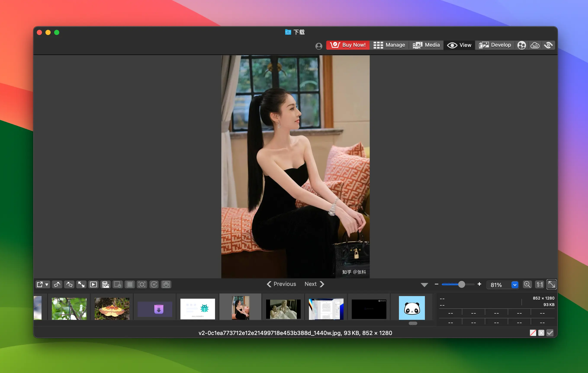
Task: Switch to Manage mode
Action: pyautogui.click(x=389, y=45)
